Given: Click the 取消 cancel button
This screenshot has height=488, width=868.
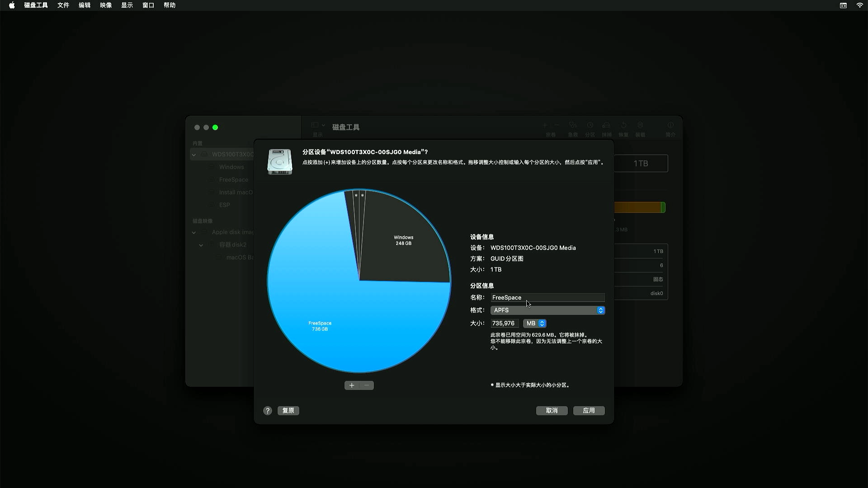Looking at the screenshot, I should [552, 411].
